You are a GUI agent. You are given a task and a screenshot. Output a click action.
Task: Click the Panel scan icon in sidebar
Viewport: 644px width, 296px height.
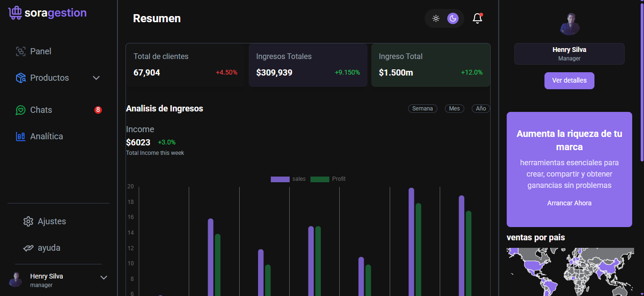click(20, 51)
